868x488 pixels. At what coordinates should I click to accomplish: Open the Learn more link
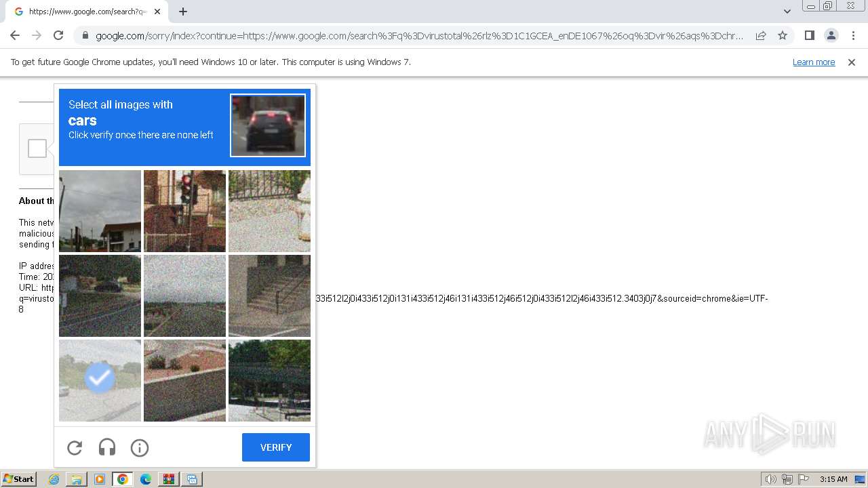pos(814,62)
